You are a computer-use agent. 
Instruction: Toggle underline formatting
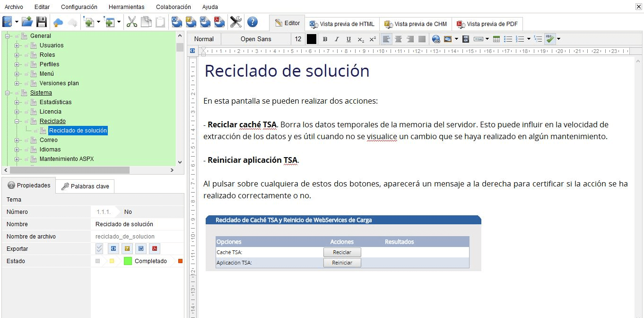tap(348, 39)
